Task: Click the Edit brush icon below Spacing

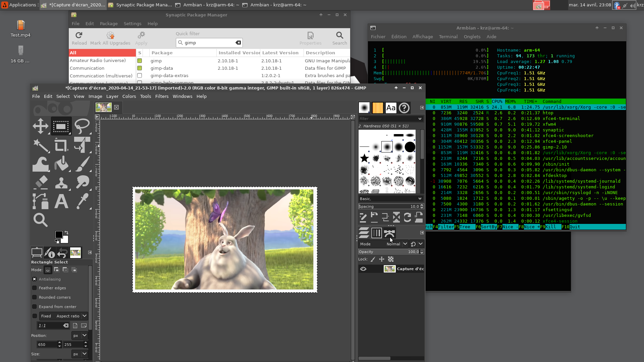Action: click(x=363, y=218)
